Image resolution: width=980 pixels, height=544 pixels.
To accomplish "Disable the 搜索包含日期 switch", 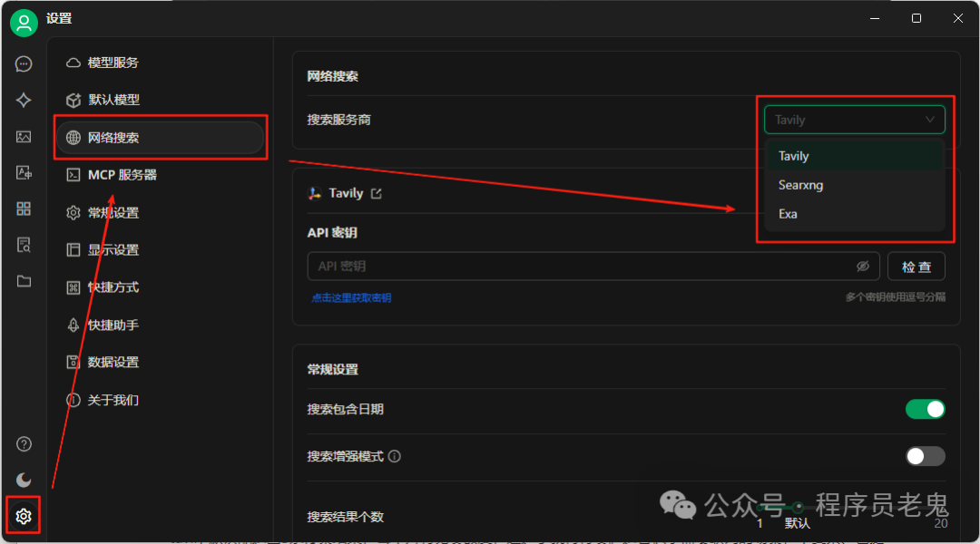I will [x=925, y=409].
